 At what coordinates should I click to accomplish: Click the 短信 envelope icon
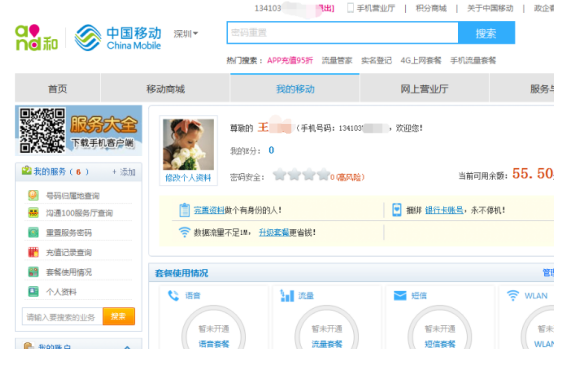coord(400,296)
